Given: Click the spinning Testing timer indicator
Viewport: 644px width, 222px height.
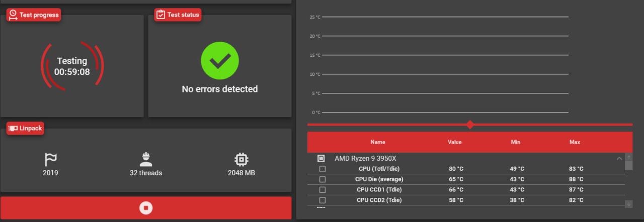Looking at the screenshot, I should coord(72,66).
